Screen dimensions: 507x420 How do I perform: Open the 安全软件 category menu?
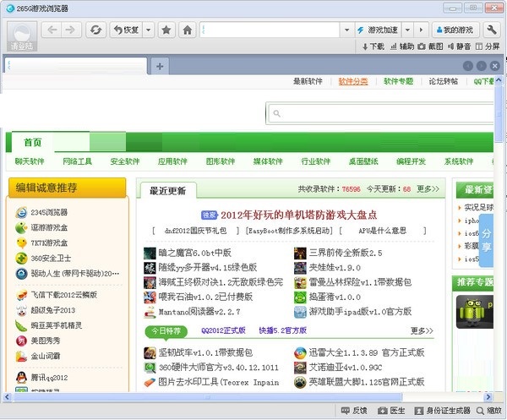click(125, 161)
